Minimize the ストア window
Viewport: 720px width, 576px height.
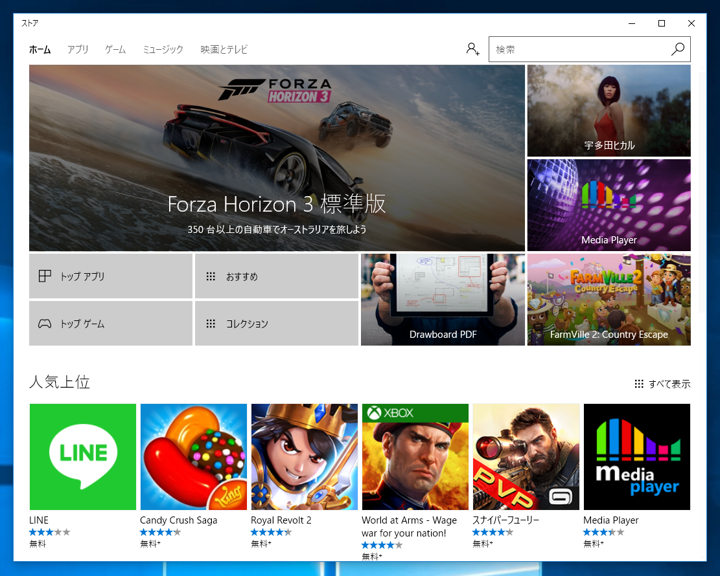point(632,23)
